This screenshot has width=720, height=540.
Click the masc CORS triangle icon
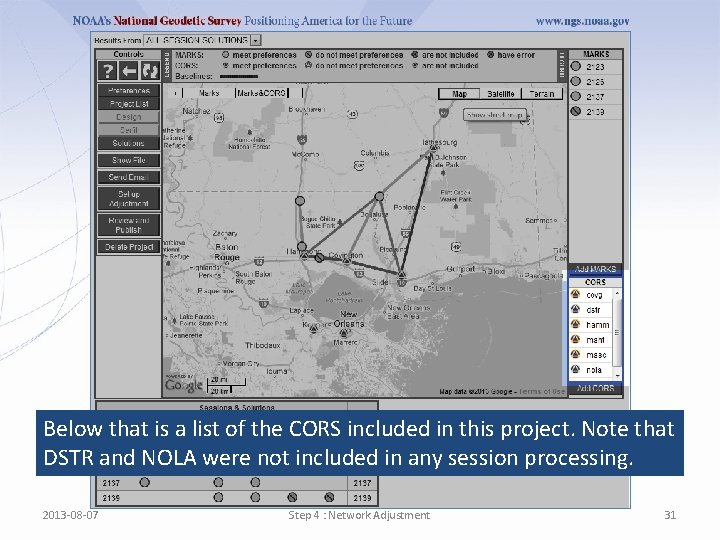click(x=575, y=354)
